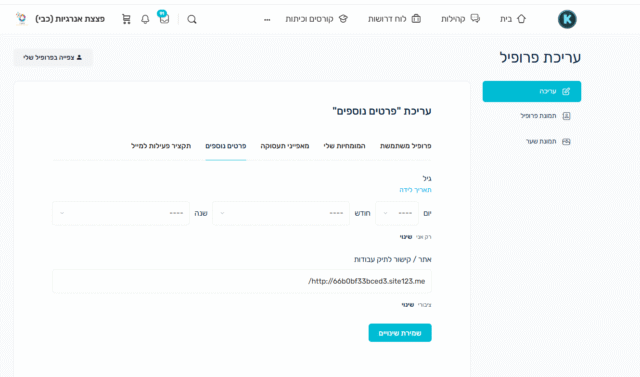Open the שנה year dropdown
The height and width of the screenshot is (377, 640).
coord(121,213)
